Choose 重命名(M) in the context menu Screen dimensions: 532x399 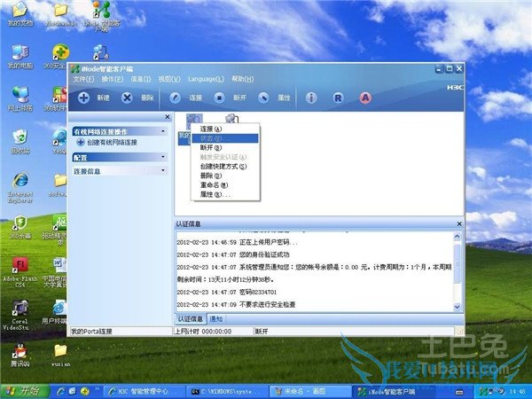[225, 185]
